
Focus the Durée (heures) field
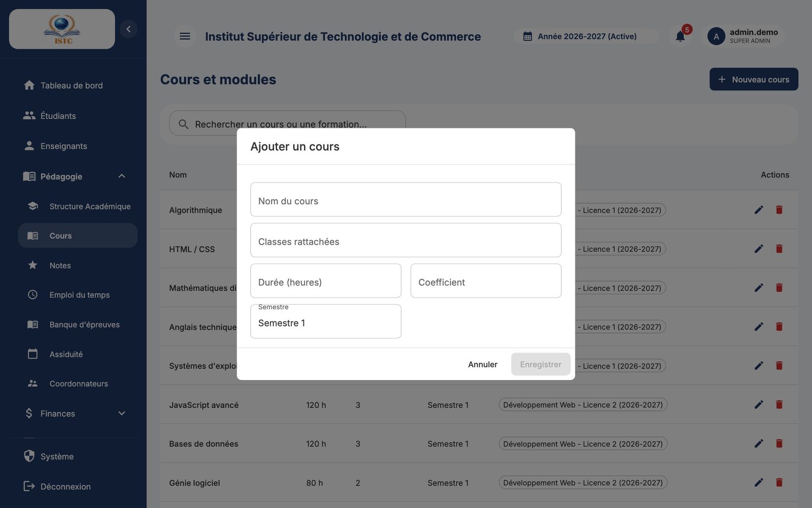tap(326, 281)
